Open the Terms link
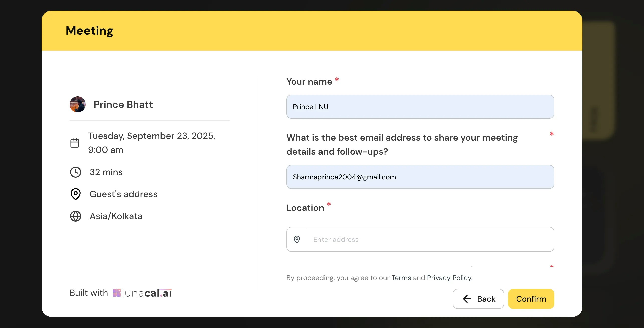644x328 pixels. click(x=401, y=278)
